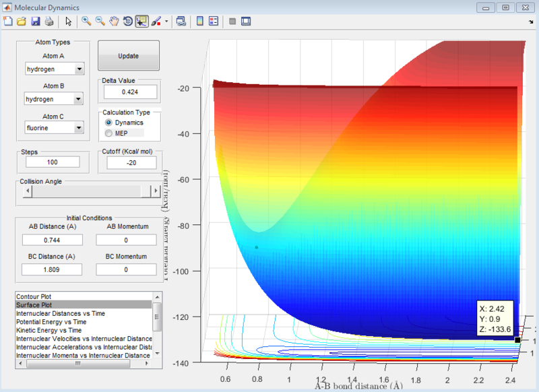The width and height of the screenshot is (539, 392).
Task: Select the Dynamics calculation type
Action: (x=109, y=123)
